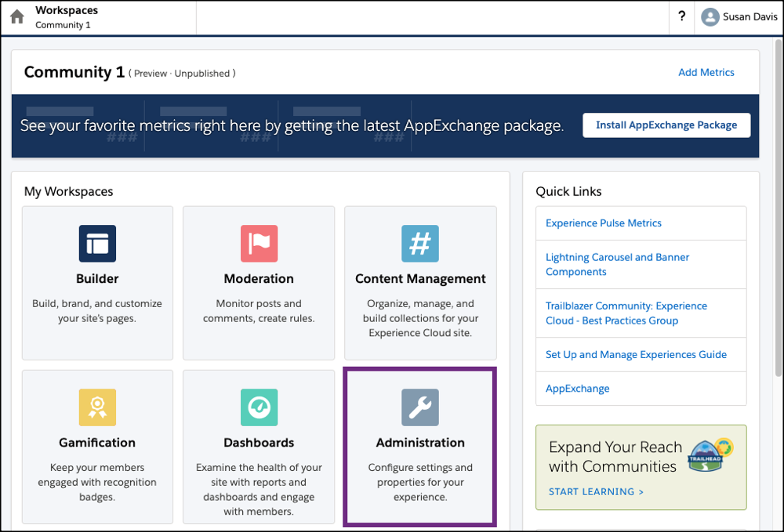This screenshot has height=532, width=784.
Task: Click Install AppExchange Package
Action: point(666,125)
